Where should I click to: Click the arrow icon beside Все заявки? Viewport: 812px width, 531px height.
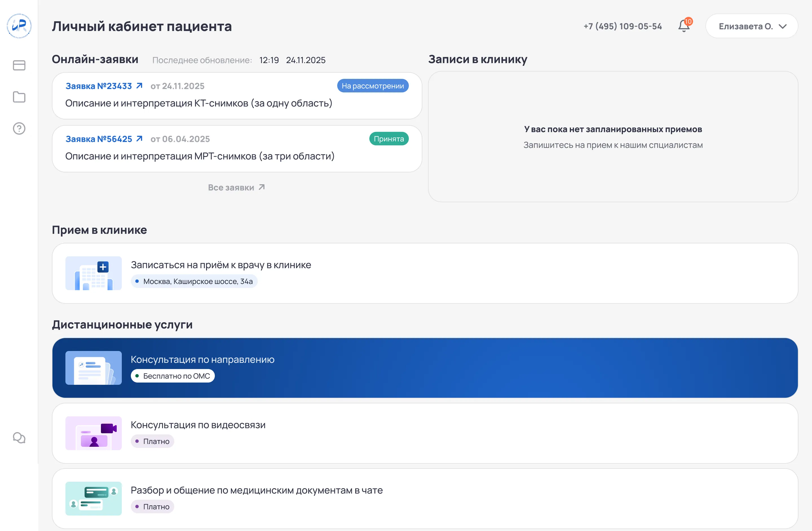click(262, 187)
